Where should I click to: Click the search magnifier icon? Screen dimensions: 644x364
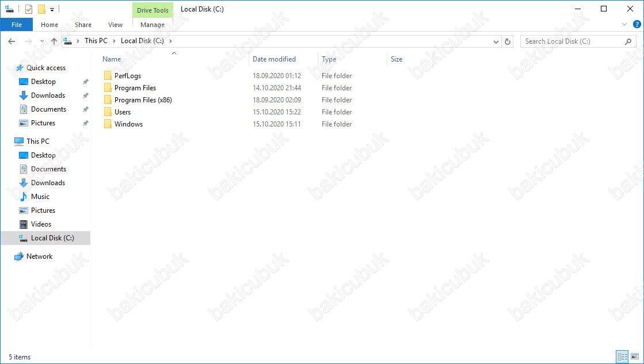(x=628, y=41)
